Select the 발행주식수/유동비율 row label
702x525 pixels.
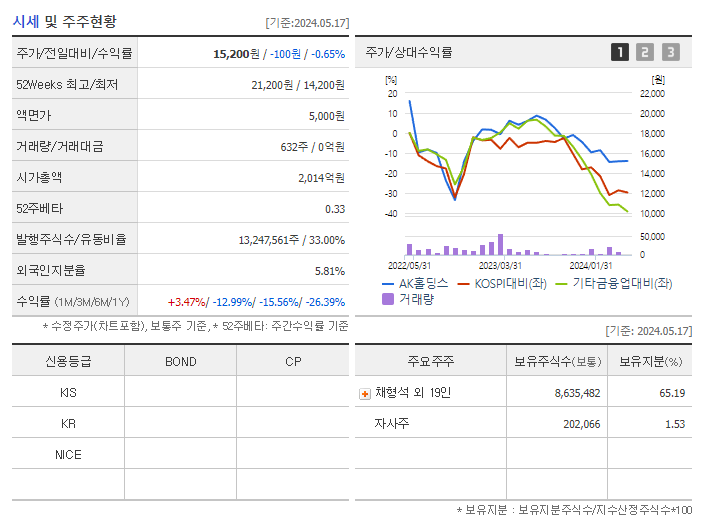pos(71,239)
